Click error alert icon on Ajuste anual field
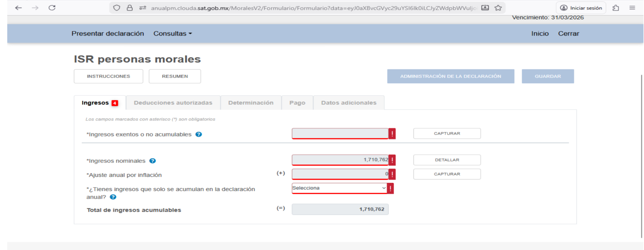The width and height of the screenshot is (644, 250). pyautogui.click(x=392, y=174)
